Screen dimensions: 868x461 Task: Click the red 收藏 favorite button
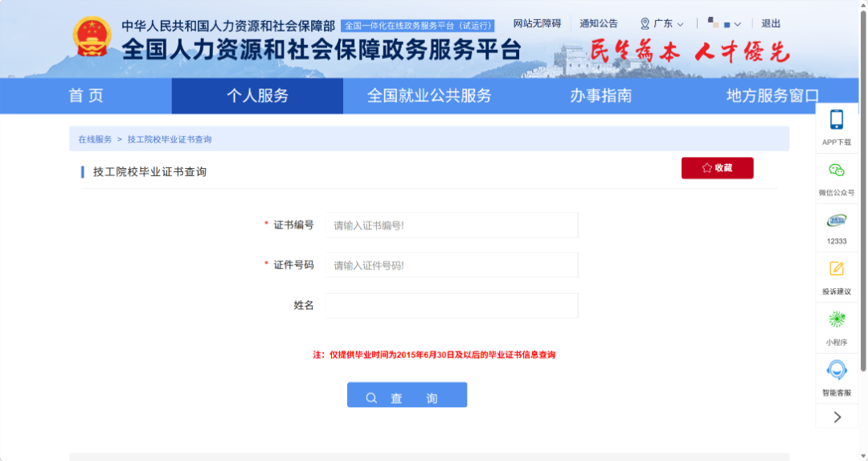717,168
